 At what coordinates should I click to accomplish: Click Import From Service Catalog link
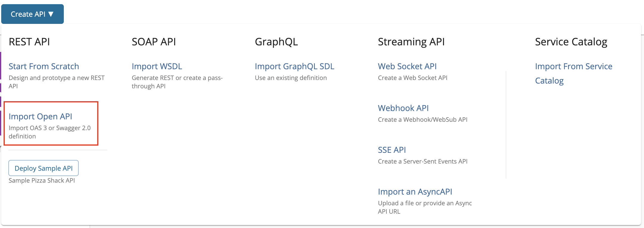click(x=574, y=73)
